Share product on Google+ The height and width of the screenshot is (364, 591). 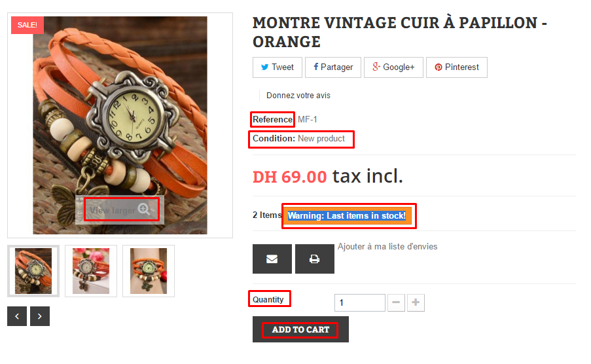pyautogui.click(x=393, y=67)
